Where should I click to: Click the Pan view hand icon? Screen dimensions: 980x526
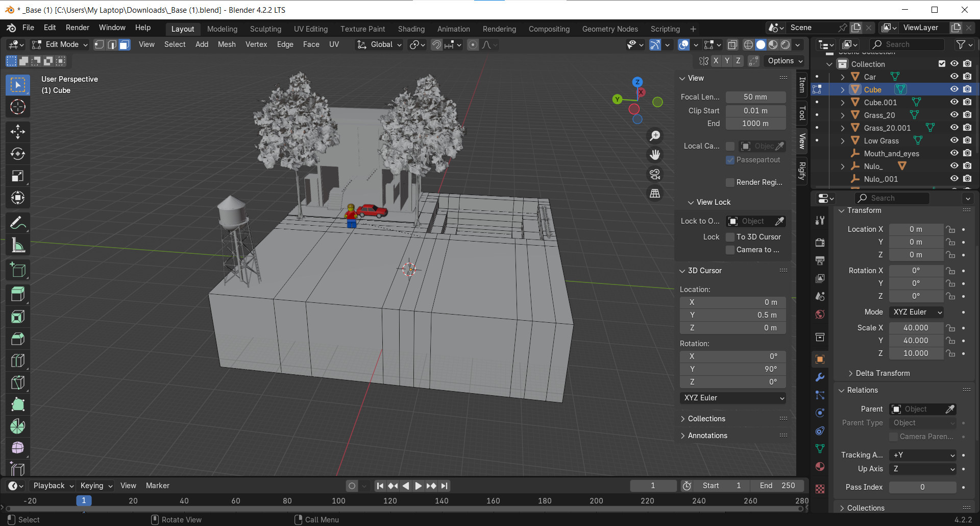[655, 155]
